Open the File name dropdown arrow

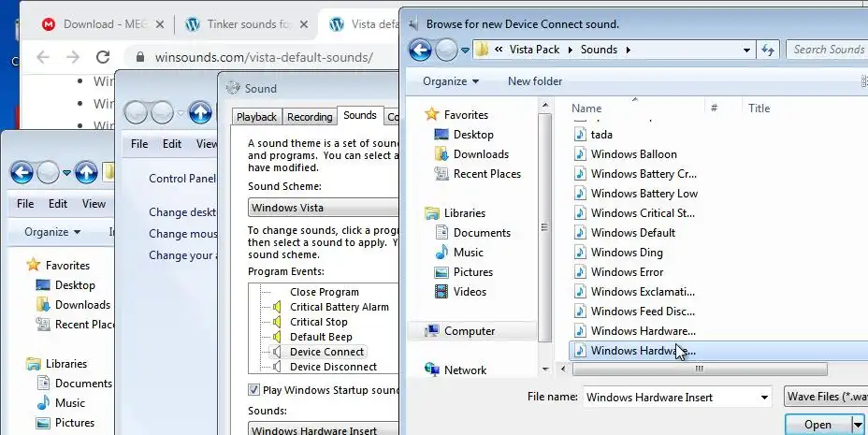764,398
